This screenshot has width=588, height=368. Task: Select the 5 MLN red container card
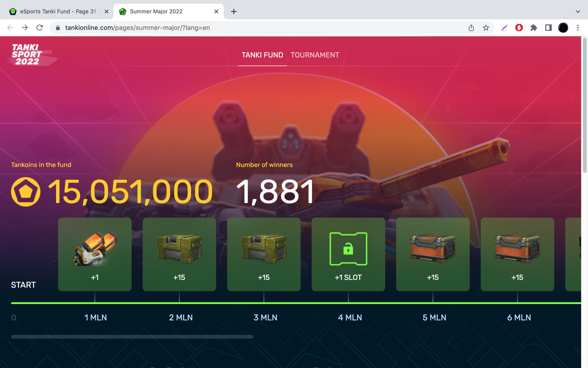433,254
